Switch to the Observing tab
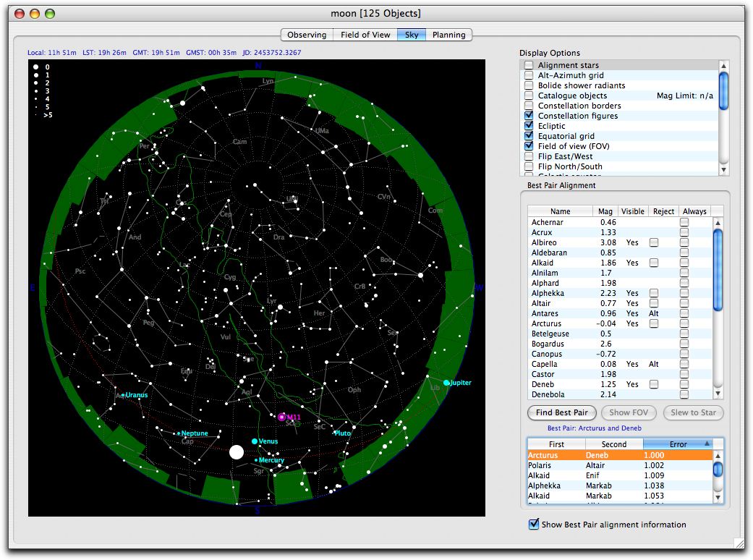Screen dimensions: 753x560 307,35
